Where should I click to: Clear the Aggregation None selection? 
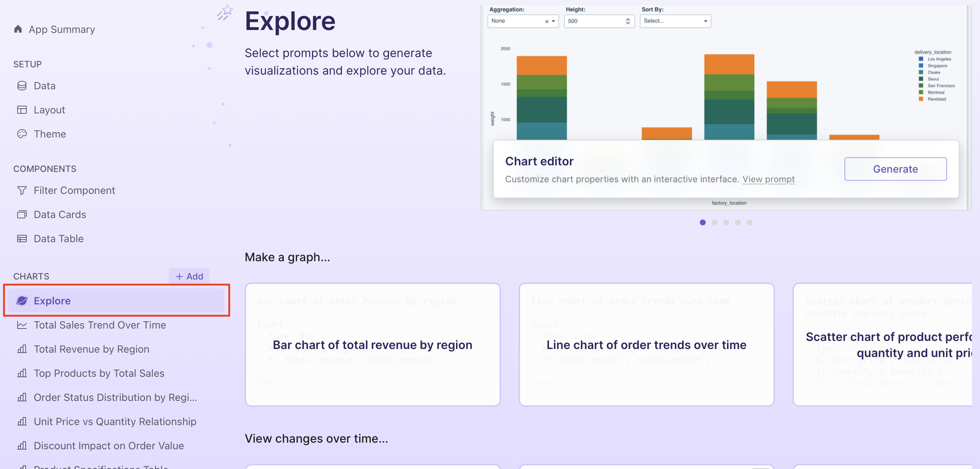click(547, 21)
